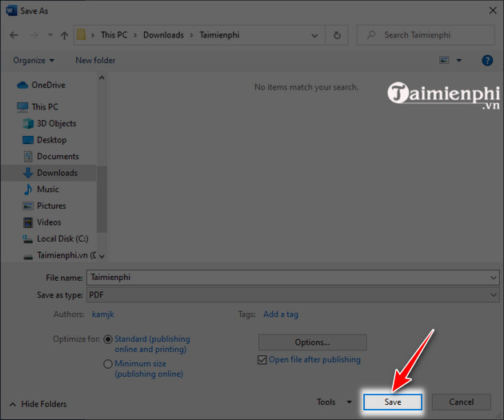Edit the author kamjk

[103, 314]
